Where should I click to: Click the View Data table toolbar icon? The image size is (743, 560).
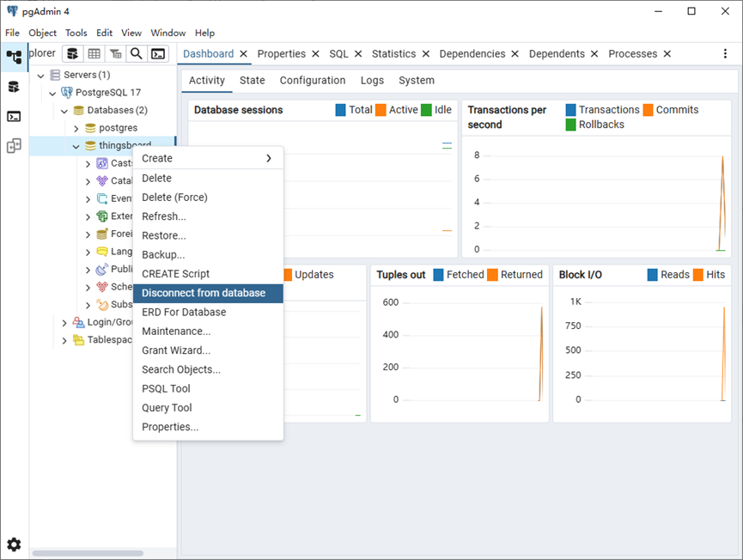[x=94, y=54]
